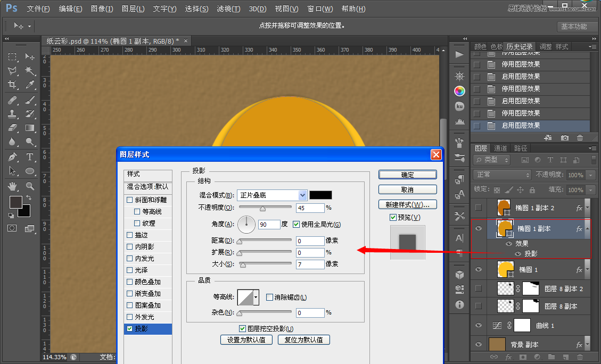Delete current history state trash icon
This screenshot has height=364, width=601.
click(580, 137)
